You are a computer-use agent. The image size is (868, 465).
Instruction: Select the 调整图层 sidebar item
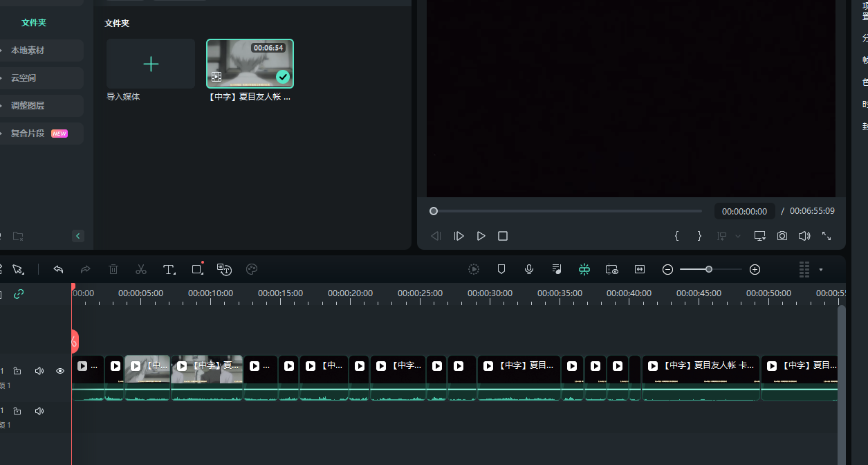click(x=28, y=106)
